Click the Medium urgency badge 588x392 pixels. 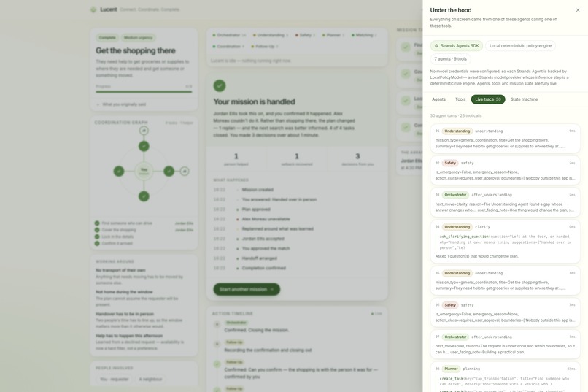click(x=138, y=37)
